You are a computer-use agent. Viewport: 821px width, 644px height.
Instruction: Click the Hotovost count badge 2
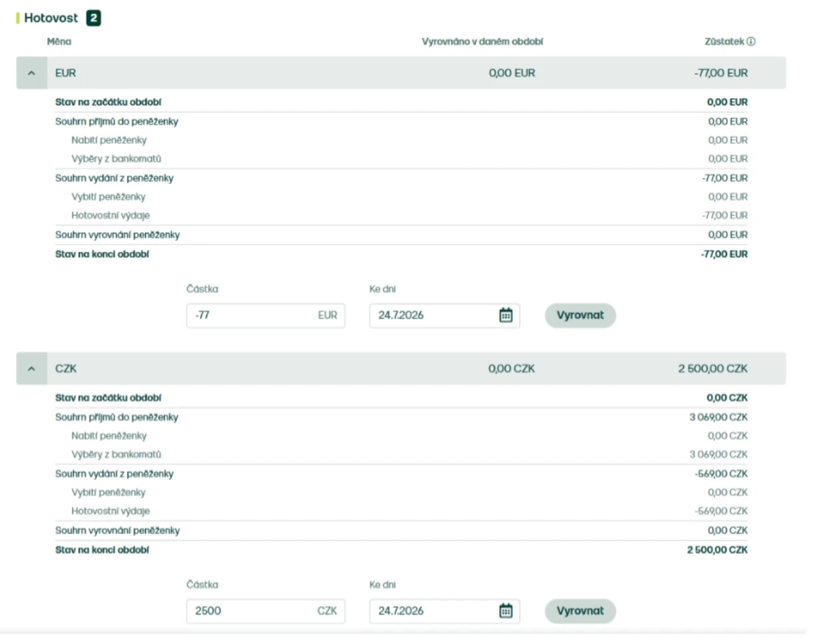93,18
